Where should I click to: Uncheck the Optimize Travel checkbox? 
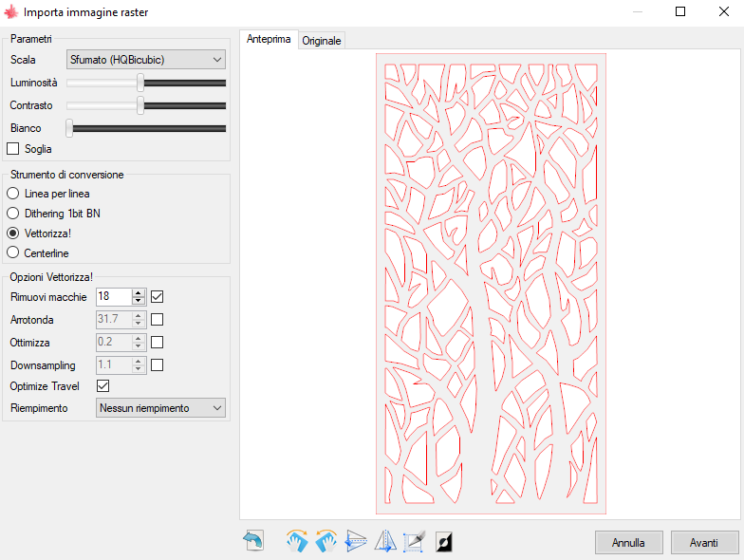coord(103,386)
